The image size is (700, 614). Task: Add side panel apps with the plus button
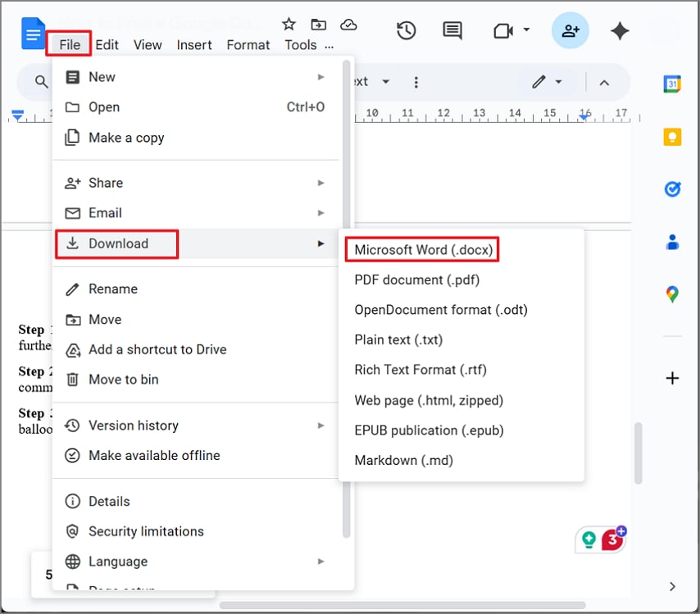click(672, 378)
